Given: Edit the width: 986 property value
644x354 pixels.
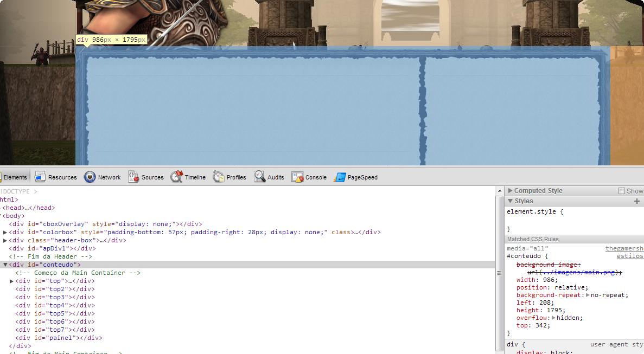Looking at the screenshot, I should coord(549,280).
